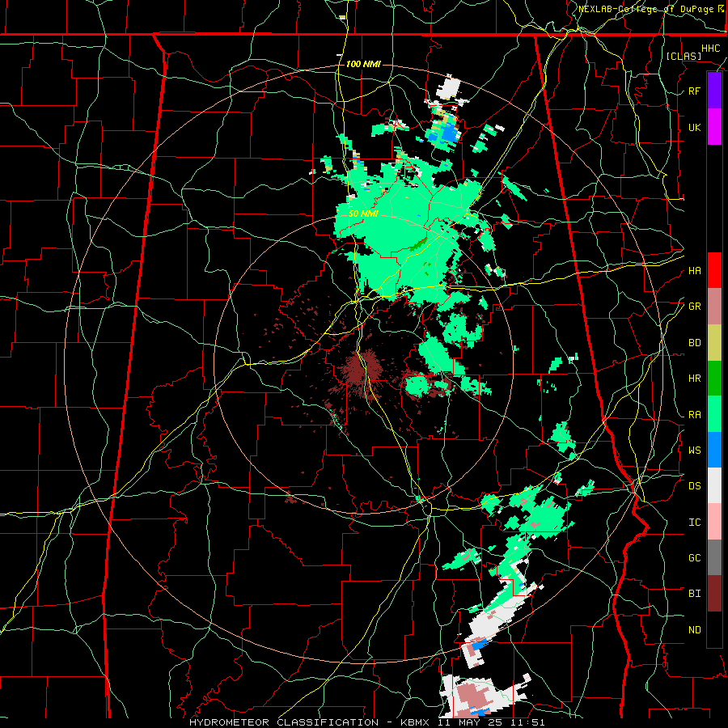Image resolution: width=728 pixels, height=728 pixels.
Task: Pick the RA light green legend swatch
Action: pos(714,414)
